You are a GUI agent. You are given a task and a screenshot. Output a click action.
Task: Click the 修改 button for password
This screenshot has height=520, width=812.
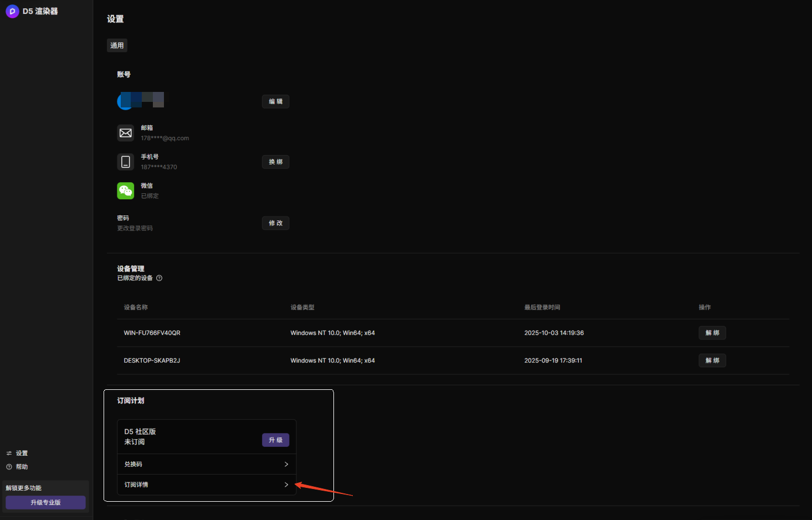click(276, 223)
